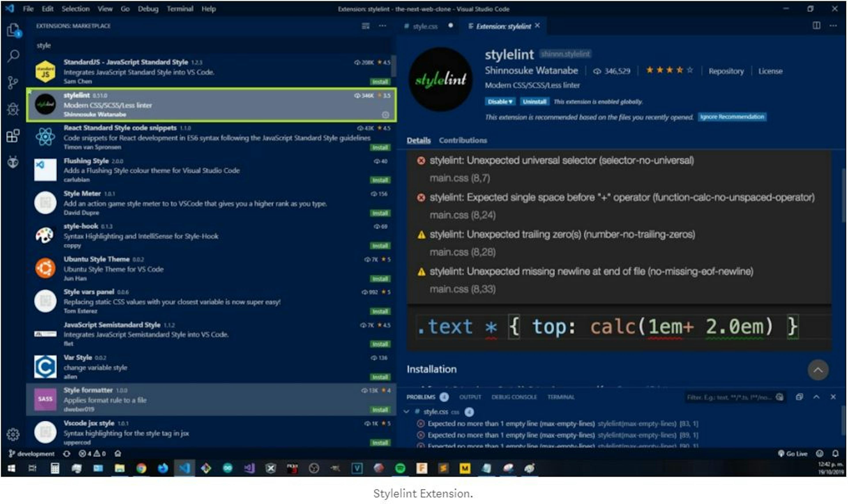Open the Explorer view in the activity bar

click(13, 30)
